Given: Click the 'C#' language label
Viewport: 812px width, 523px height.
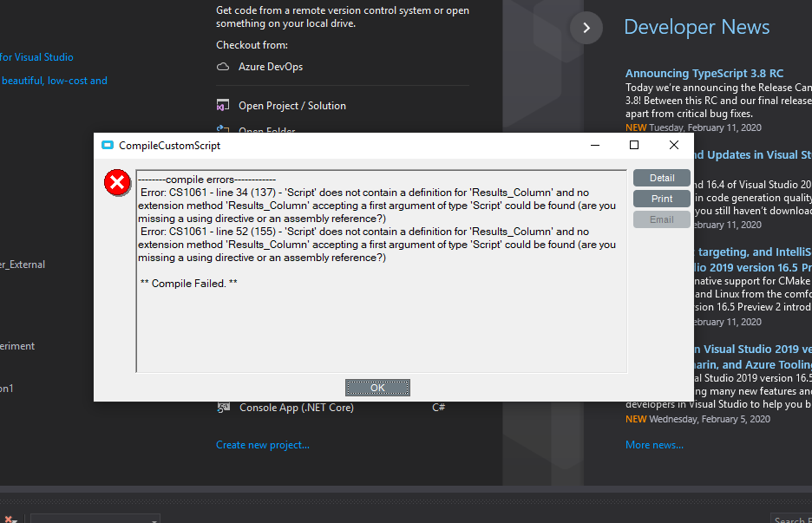Looking at the screenshot, I should click(x=439, y=408).
